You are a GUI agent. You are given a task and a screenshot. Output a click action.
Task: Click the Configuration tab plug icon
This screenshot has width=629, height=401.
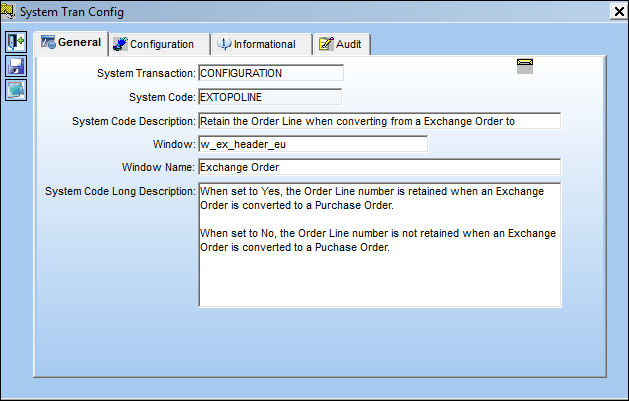click(x=120, y=44)
